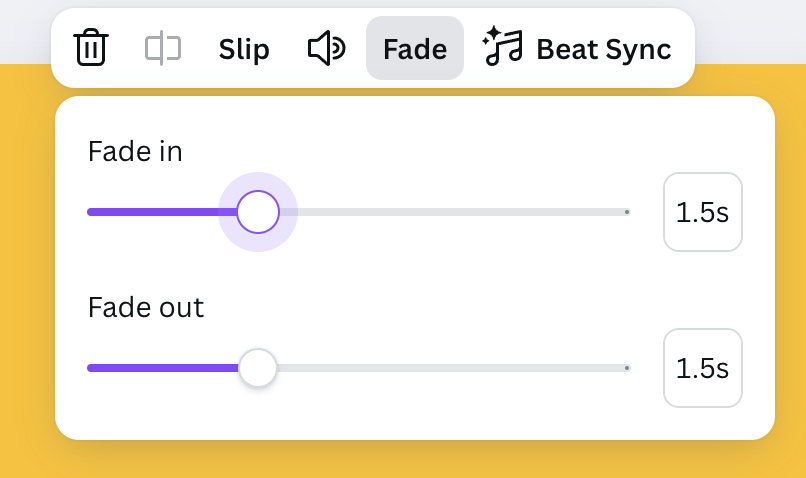The image size is (806, 478).
Task: Focus the Fade in 1.5s value field
Action: pyautogui.click(x=703, y=212)
